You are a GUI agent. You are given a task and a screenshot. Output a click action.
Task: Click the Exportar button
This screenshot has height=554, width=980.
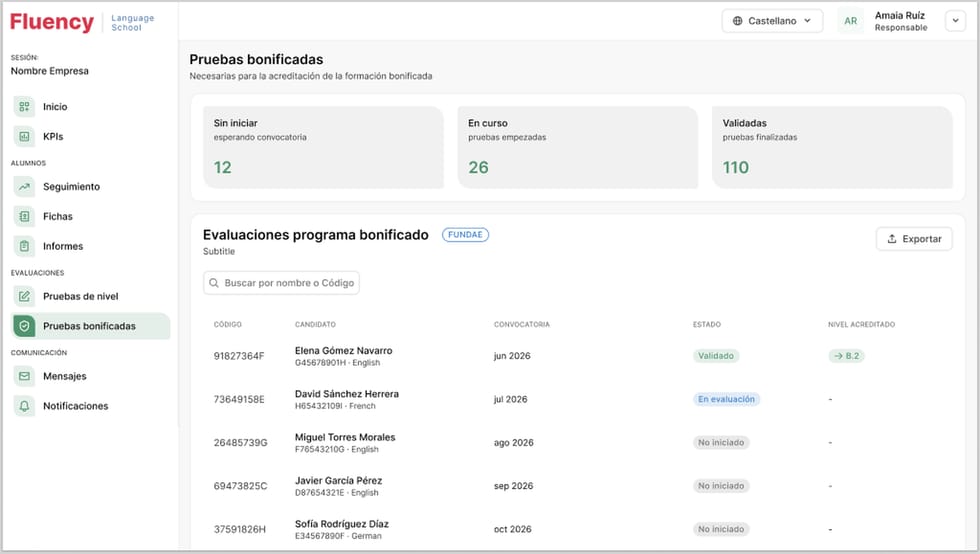coord(914,239)
